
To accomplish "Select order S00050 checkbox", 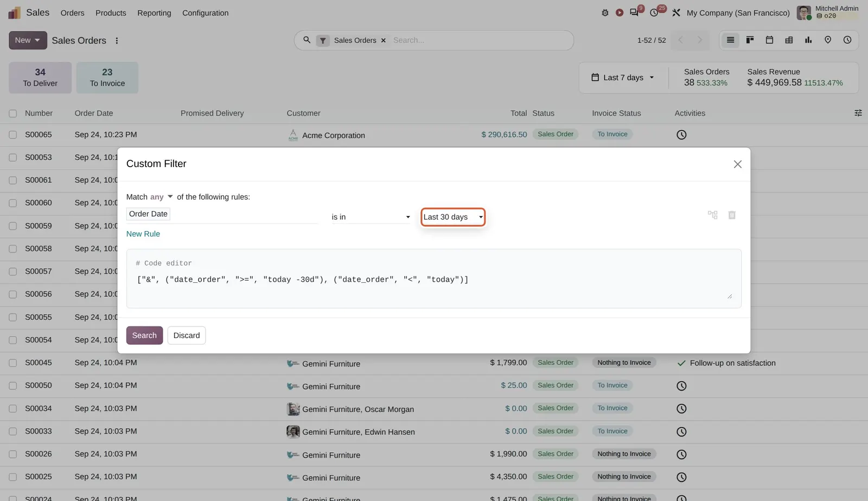I will click(x=12, y=385).
